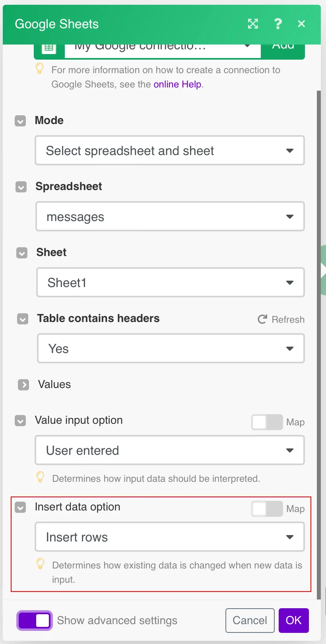
Task: Click the lightbulb hint under Insert rows
Action: (x=40, y=563)
